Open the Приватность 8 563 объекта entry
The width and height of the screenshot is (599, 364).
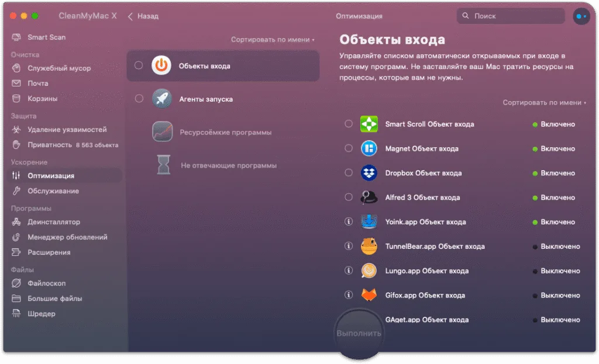pyautogui.click(x=73, y=145)
